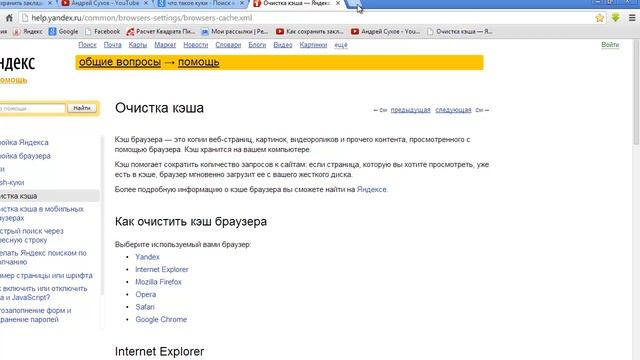The image size is (640, 360).
Task: Go to Новости in Yandex top navigation
Action: click(x=196, y=45)
